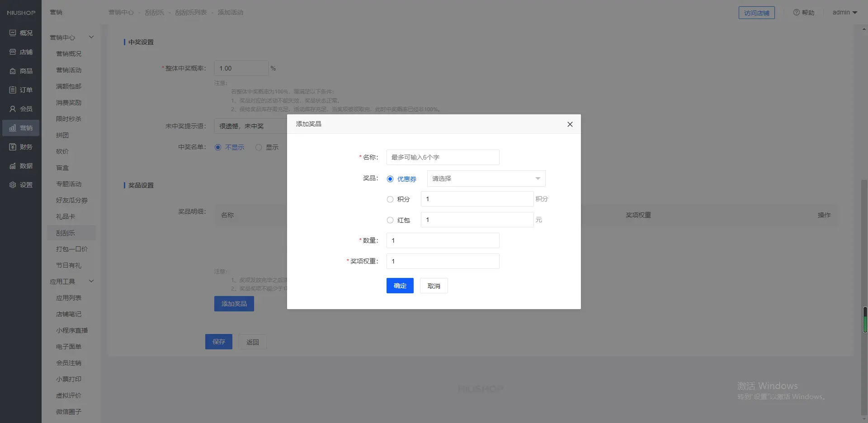The image size is (868, 423).
Task: Open the 订单 orders icon
Action: pos(13,90)
